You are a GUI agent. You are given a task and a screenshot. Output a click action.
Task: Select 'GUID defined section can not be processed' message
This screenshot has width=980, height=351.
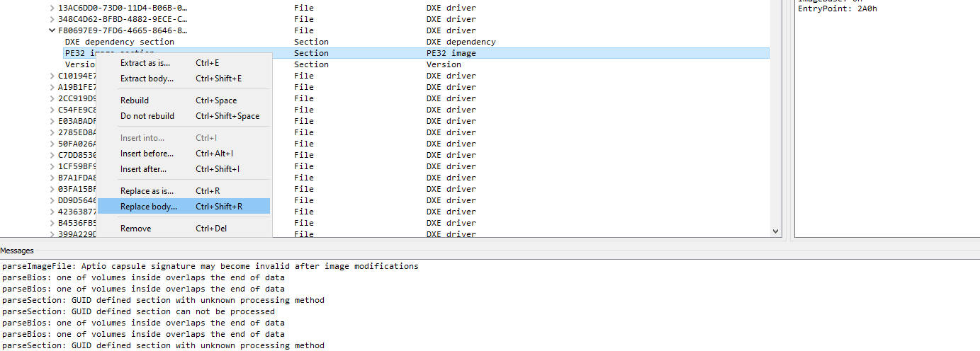(x=138, y=311)
